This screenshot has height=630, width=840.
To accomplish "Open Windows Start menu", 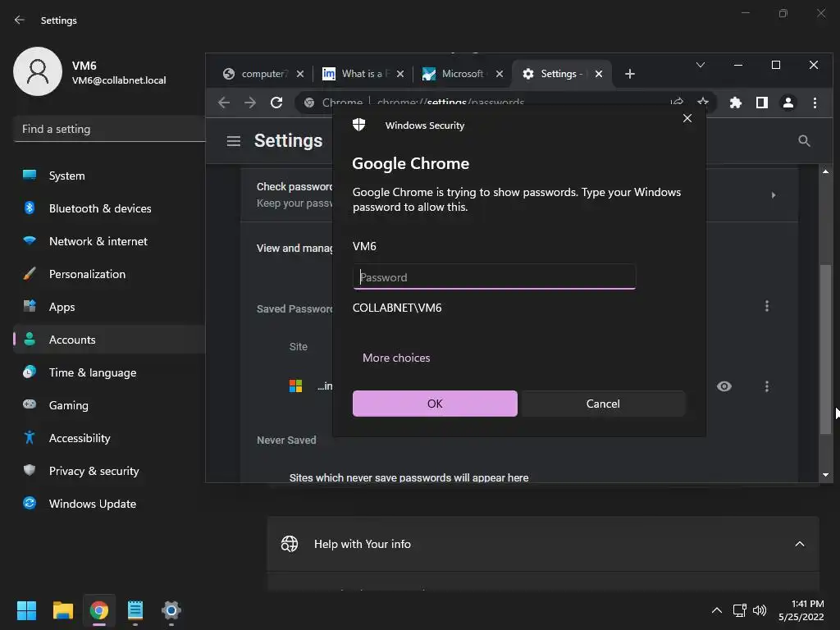I will click(x=26, y=610).
